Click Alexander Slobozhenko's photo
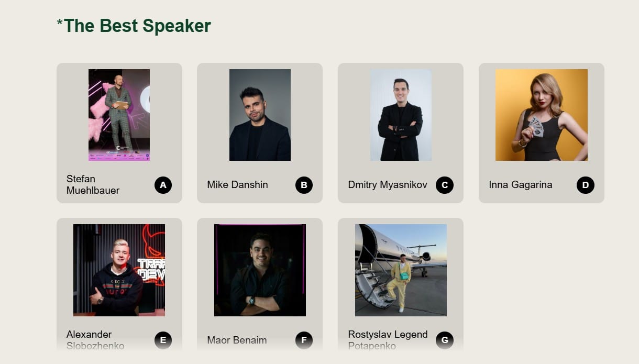639x364 pixels. tap(119, 270)
